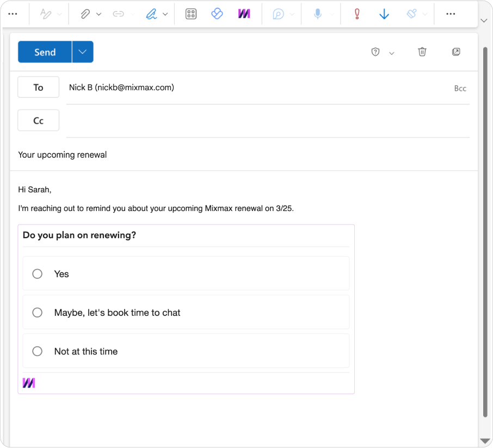Open the Send button dropdown arrow
This screenshot has width=493, height=448.
pos(82,52)
